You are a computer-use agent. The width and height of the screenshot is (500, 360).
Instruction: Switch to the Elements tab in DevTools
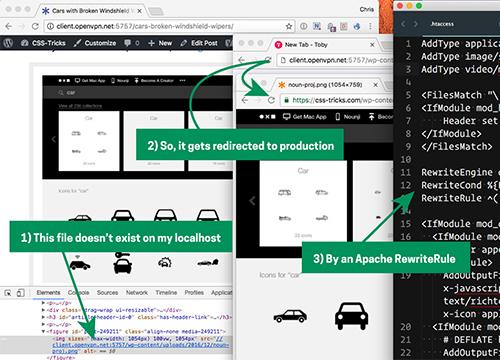coord(49,293)
